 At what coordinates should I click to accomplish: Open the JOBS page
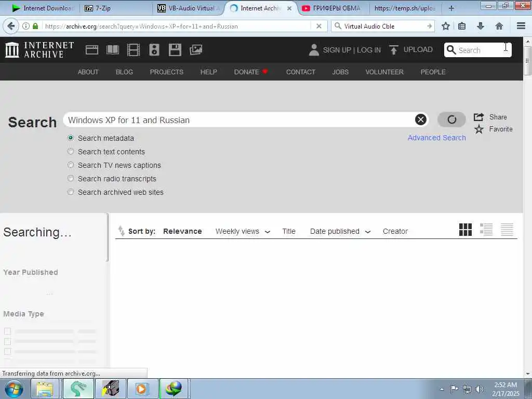point(340,72)
